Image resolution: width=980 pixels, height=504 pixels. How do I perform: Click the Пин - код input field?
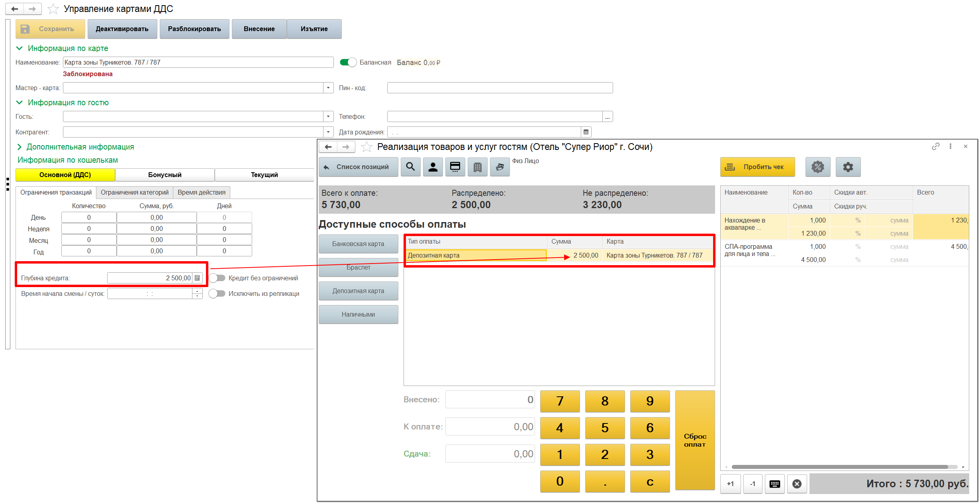(x=500, y=88)
